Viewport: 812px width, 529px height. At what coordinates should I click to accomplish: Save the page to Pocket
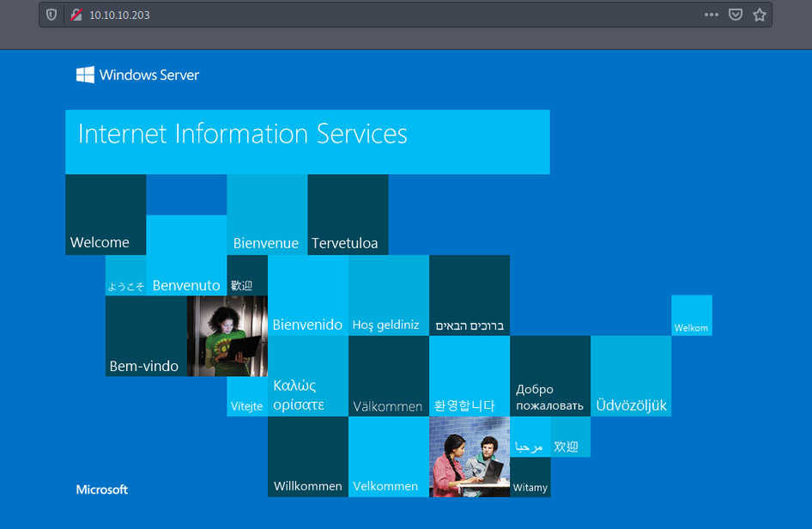click(x=736, y=15)
